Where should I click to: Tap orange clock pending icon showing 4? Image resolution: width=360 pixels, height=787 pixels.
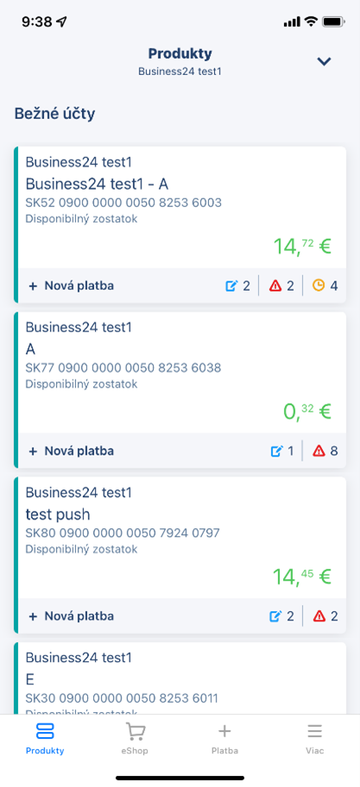pyautogui.click(x=318, y=286)
